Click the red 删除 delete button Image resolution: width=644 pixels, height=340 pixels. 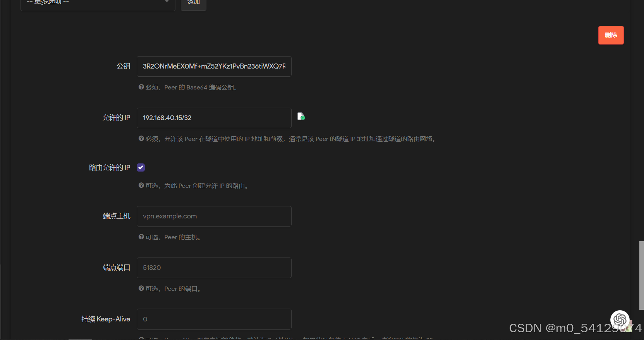[611, 35]
